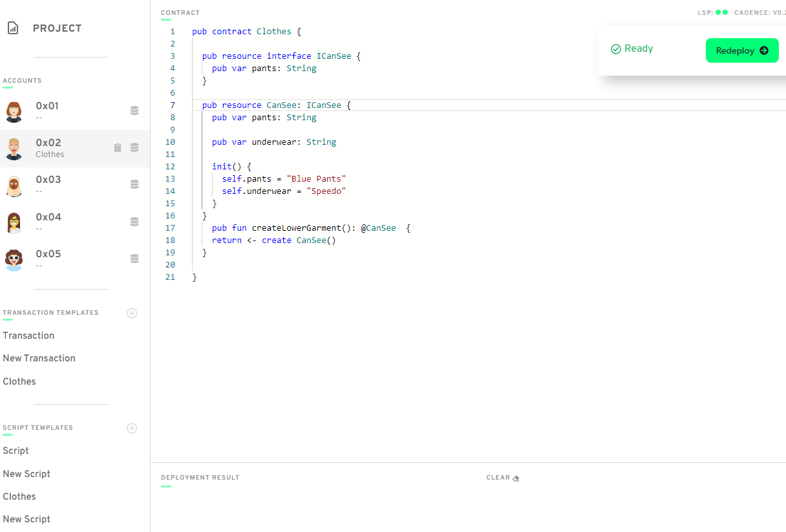Click line number 21 in the gutter
The width and height of the screenshot is (786, 532).
(x=170, y=277)
